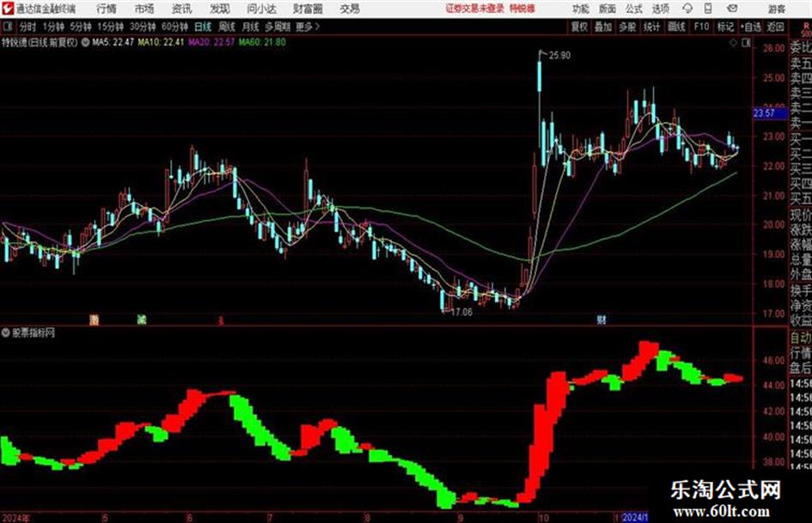This screenshot has height=523, width=812.
Task: Click the 特锐德 stock name in header
Action: (522, 9)
